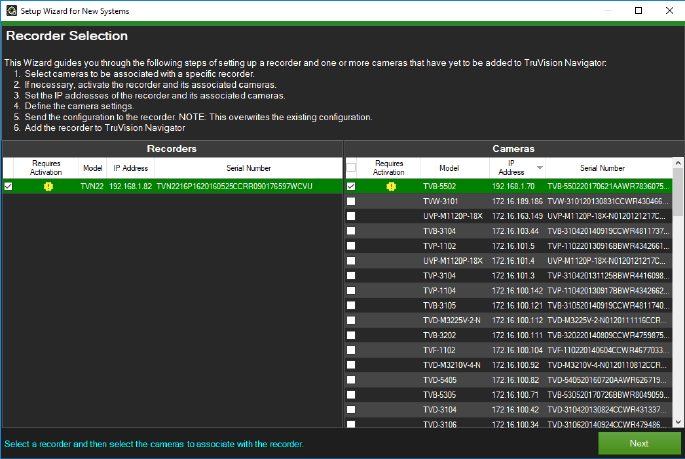Check the TVB-5305 camera checkbox
685x459 pixels.
pyautogui.click(x=351, y=394)
